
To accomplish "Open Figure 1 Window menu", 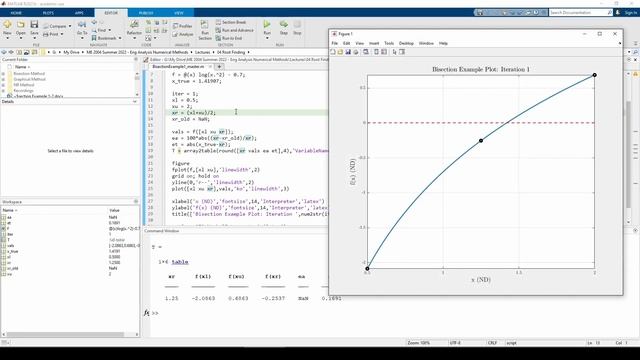I will [426, 43].
